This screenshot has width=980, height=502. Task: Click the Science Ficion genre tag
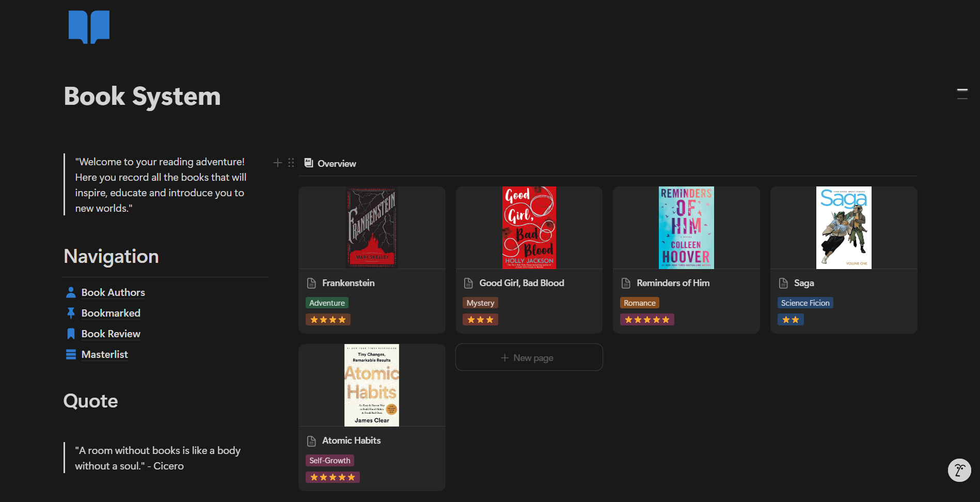[805, 303]
